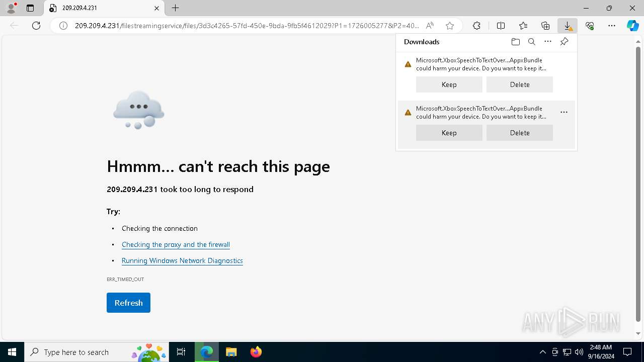Viewport: 644px width, 362px height.
Task: View site information icon in address bar
Action: tap(63, 26)
